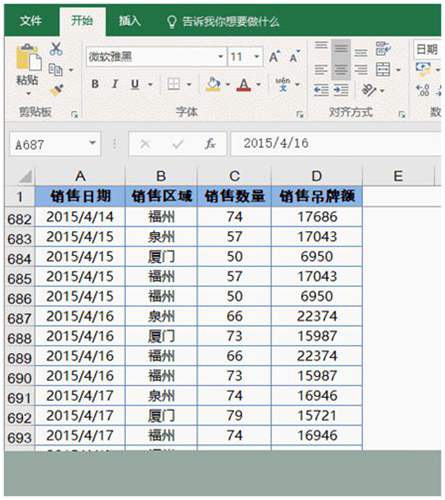Image resolution: width=445 pixels, height=500 pixels.
Task: Toggle Bold formatting
Action: pyautogui.click(x=95, y=84)
